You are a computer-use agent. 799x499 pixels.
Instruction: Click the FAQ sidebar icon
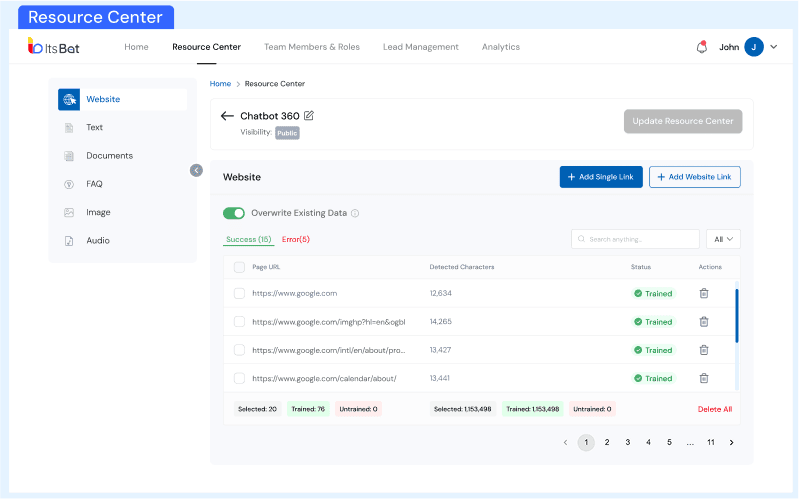tap(69, 184)
